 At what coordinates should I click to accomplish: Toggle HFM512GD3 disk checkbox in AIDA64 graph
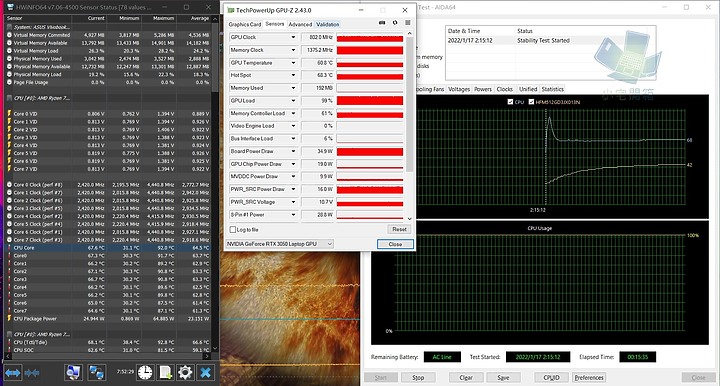click(531, 102)
